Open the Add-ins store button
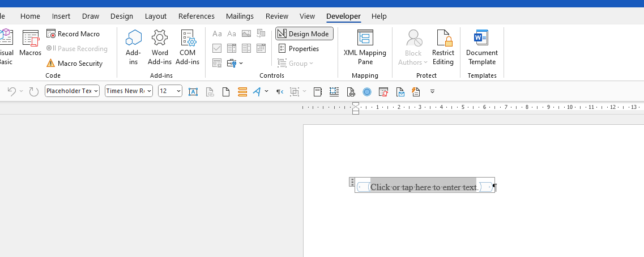 134,47
